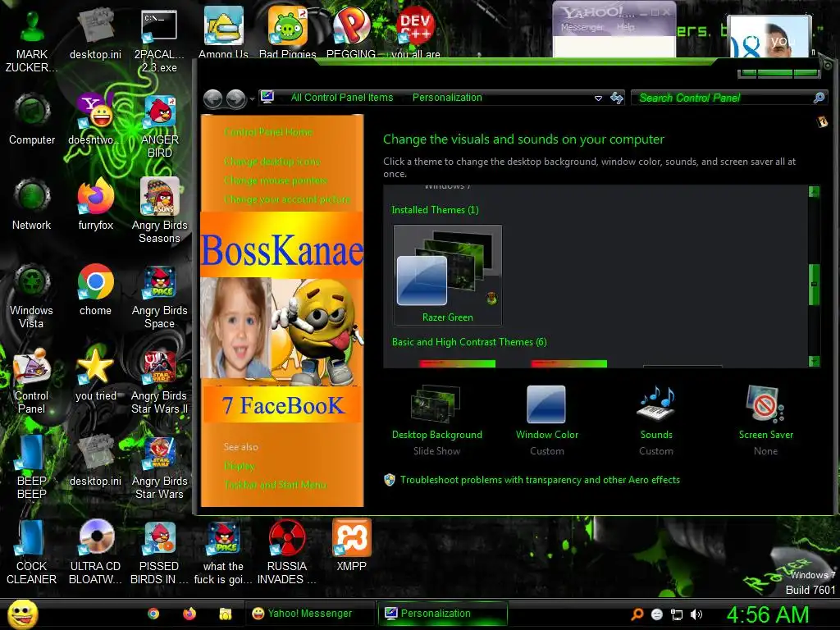840x630 pixels.
Task: Expand the address bar history dropdown arrow
Action: [598, 98]
